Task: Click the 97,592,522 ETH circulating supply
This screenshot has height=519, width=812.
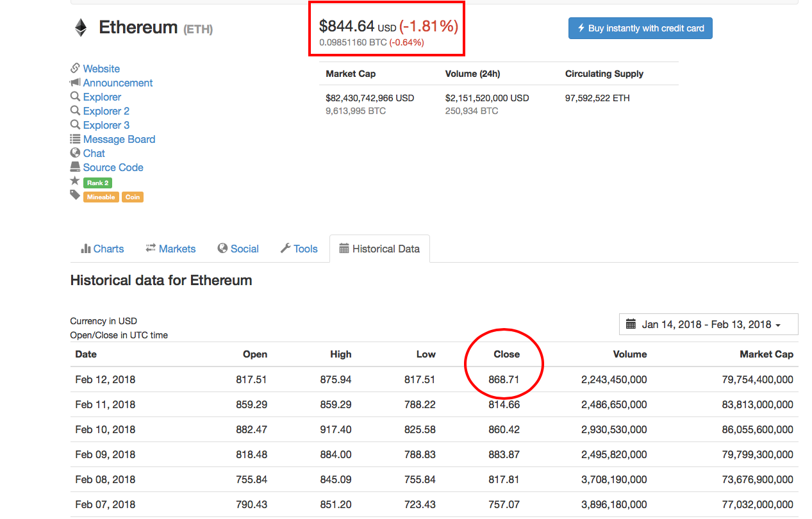Action: click(597, 98)
